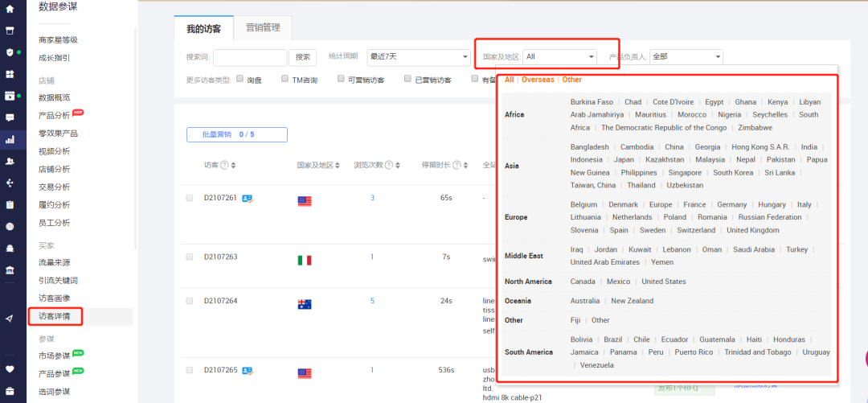Click the Italy flag for visitor D2107263

(x=305, y=260)
